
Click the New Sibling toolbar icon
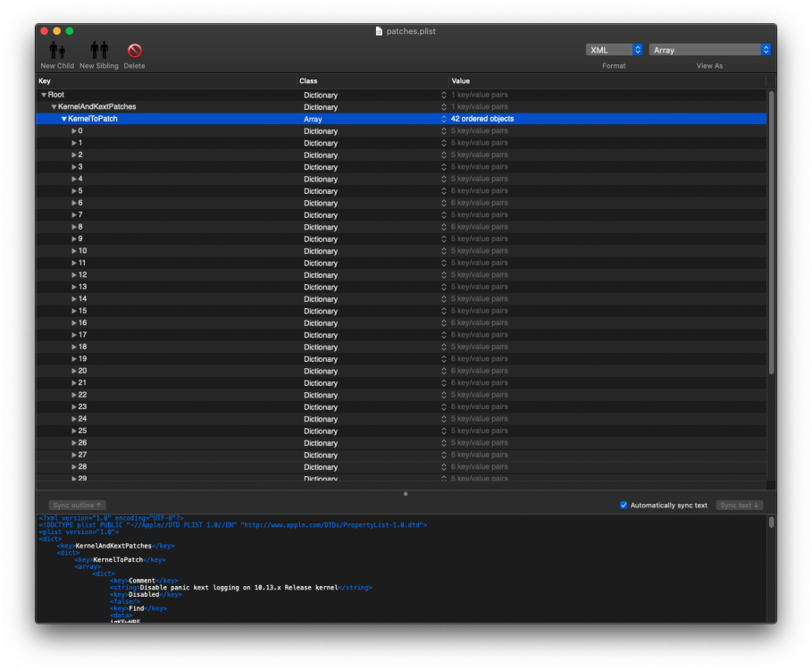pos(99,51)
